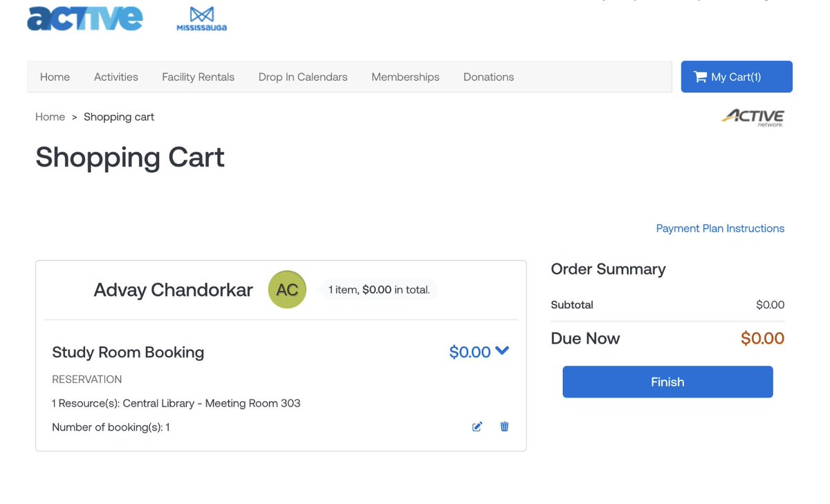Click the Advay Chandorkar name
Screen dimensions: 830x504
tap(173, 290)
